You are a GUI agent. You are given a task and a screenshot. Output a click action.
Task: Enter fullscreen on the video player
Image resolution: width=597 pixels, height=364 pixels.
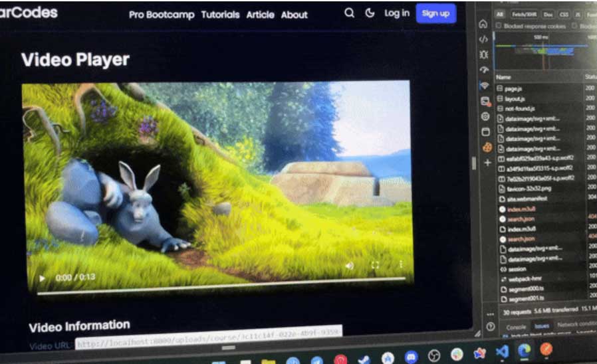[375, 265]
